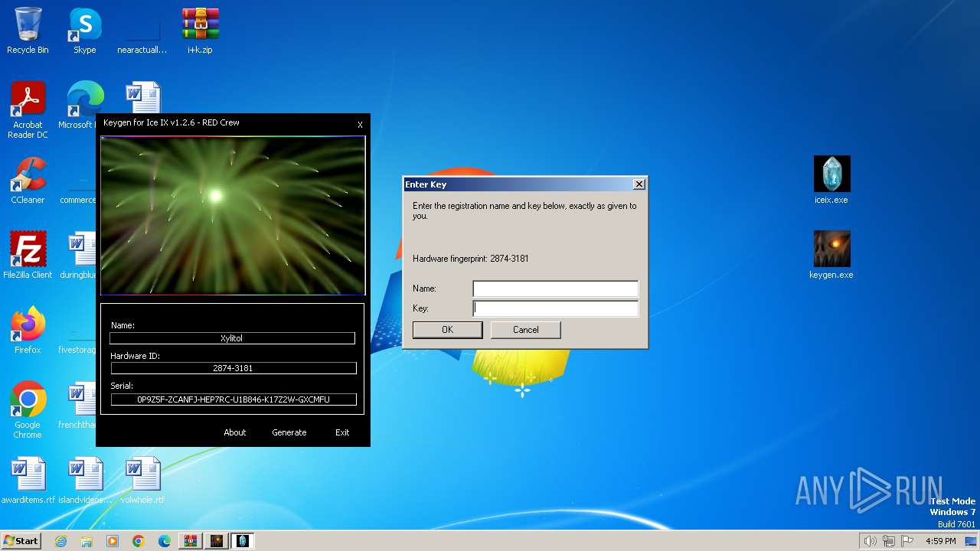Select the iceix.exe desktop icon
The width and height of the screenshot is (980, 551).
(x=831, y=181)
